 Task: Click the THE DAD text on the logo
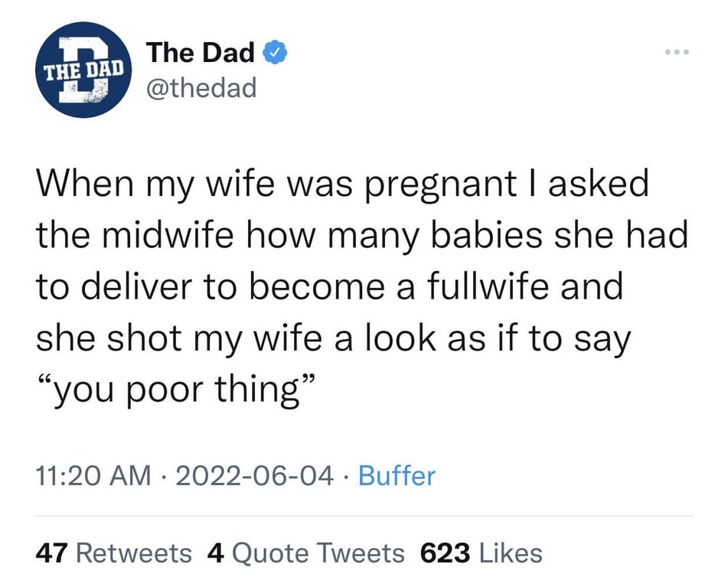pyautogui.click(x=83, y=70)
